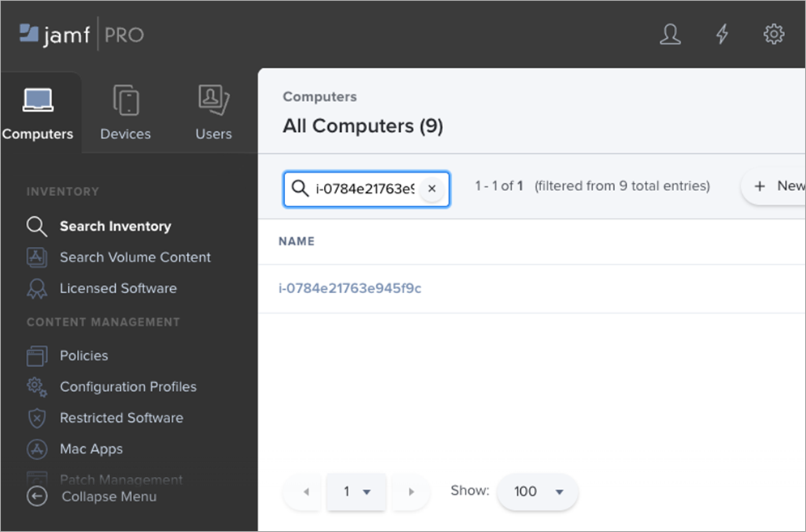Click the Configuration Profiles gear icon
806x532 pixels.
37,387
